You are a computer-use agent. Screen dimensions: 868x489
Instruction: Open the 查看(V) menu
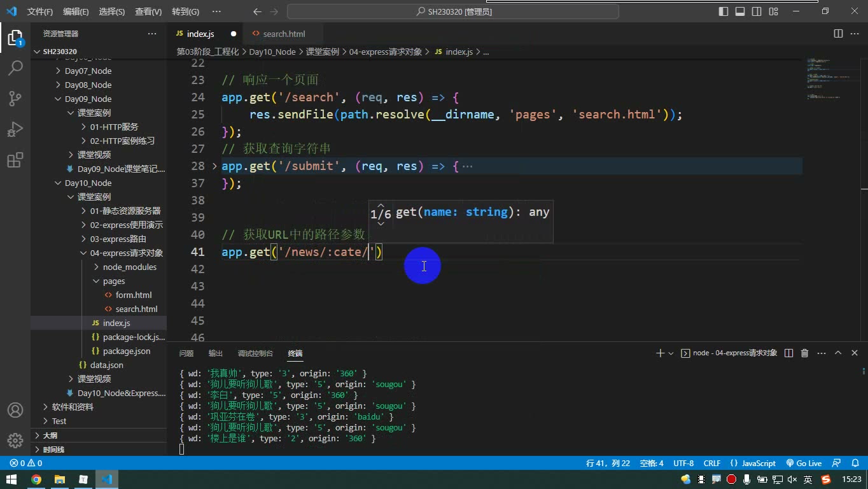coord(148,11)
